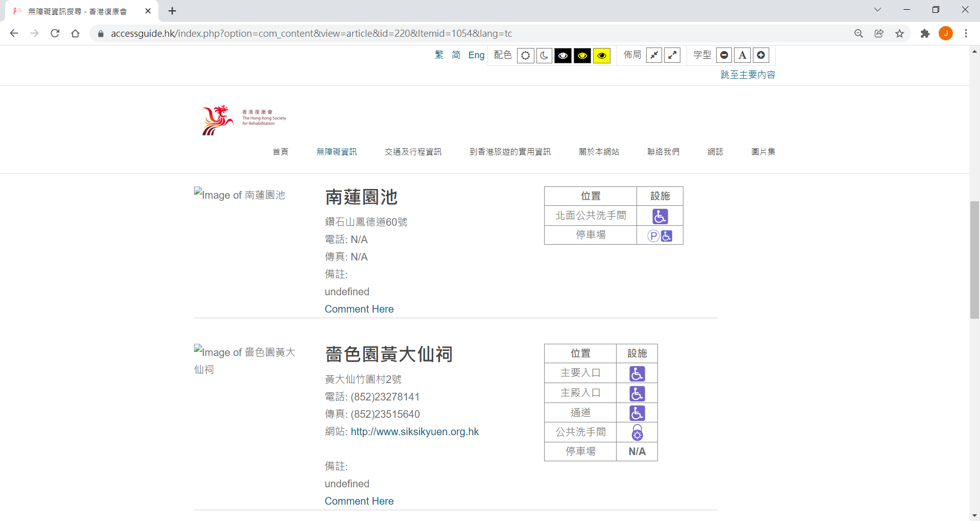Open the 無障礙資訊 menu item
980x521 pixels.
[x=336, y=152]
